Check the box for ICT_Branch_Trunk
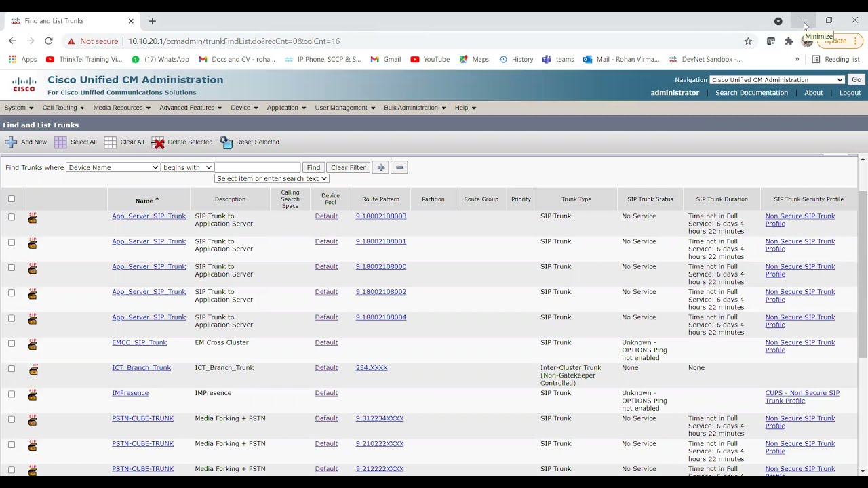Screen dimensions: 868x488 [12, 369]
